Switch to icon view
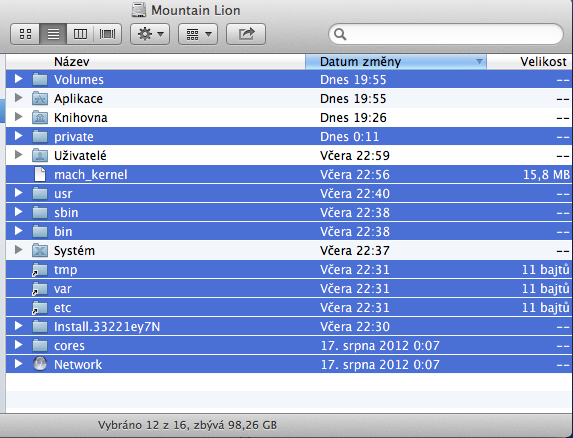Image resolution: width=573 pixels, height=438 pixels. [x=25, y=34]
